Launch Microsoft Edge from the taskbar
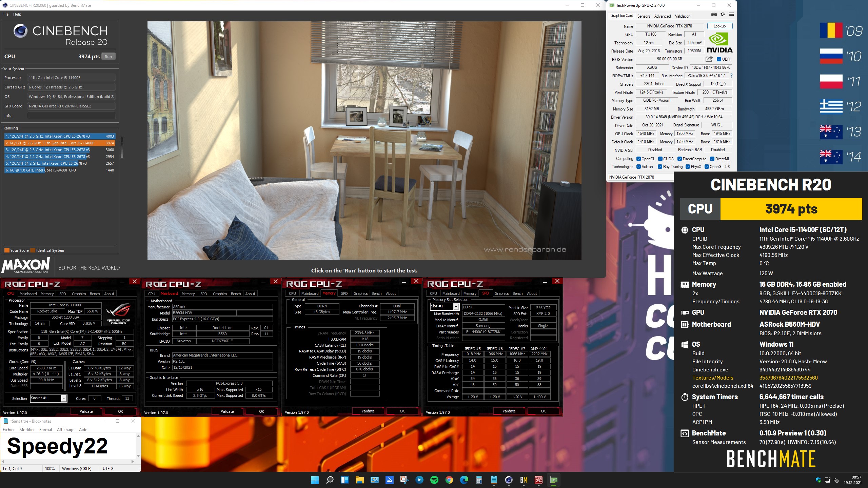Screen dimensions: 868x488 [x=464, y=480]
